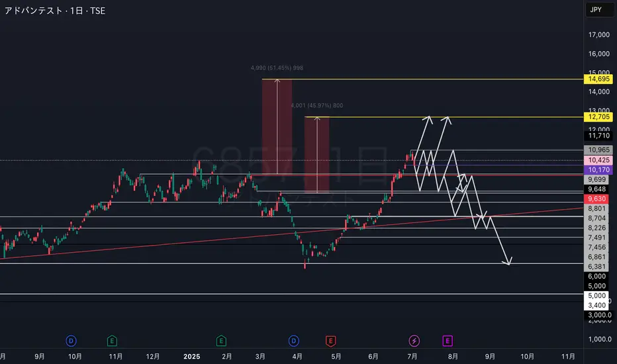Select the 7,491 price label
This screenshot has width=617, height=364.
click(x=596, y=238)
